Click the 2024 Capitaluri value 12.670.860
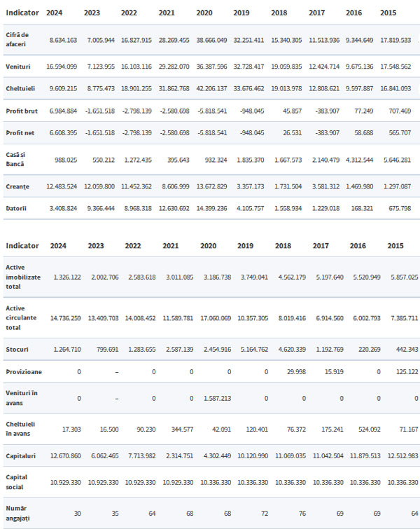 coord(65,456)
